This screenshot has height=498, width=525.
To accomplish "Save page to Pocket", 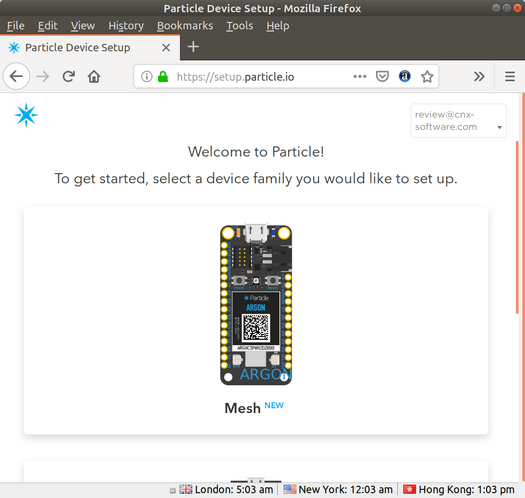I will point(382,76).
